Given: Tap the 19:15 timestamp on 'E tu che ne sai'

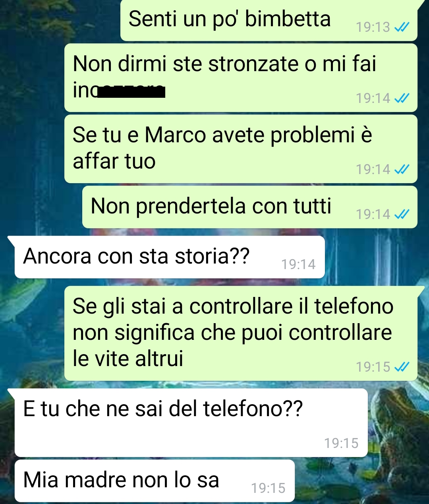Looking at the screenshot, I should pyautogui.click(x=341, y=443).
